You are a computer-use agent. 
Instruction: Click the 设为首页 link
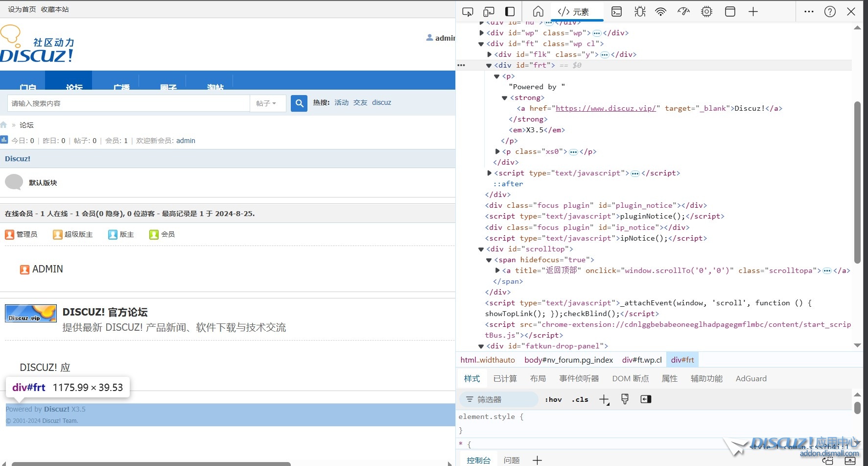(22, 9)
